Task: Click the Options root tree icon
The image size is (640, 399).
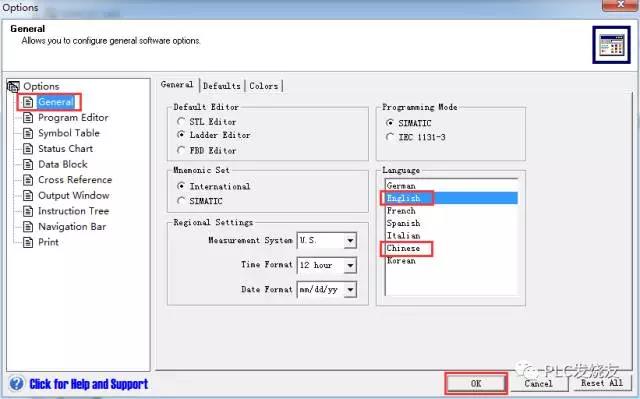Action: click(13, 86)
